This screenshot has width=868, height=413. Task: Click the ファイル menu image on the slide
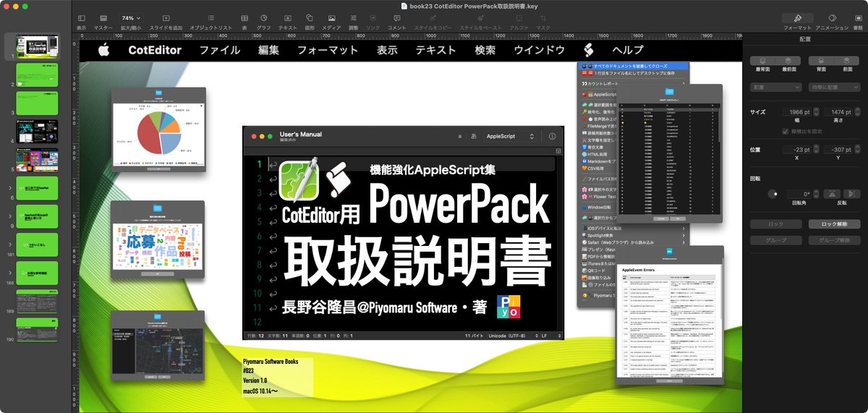(x=219, y=50)
